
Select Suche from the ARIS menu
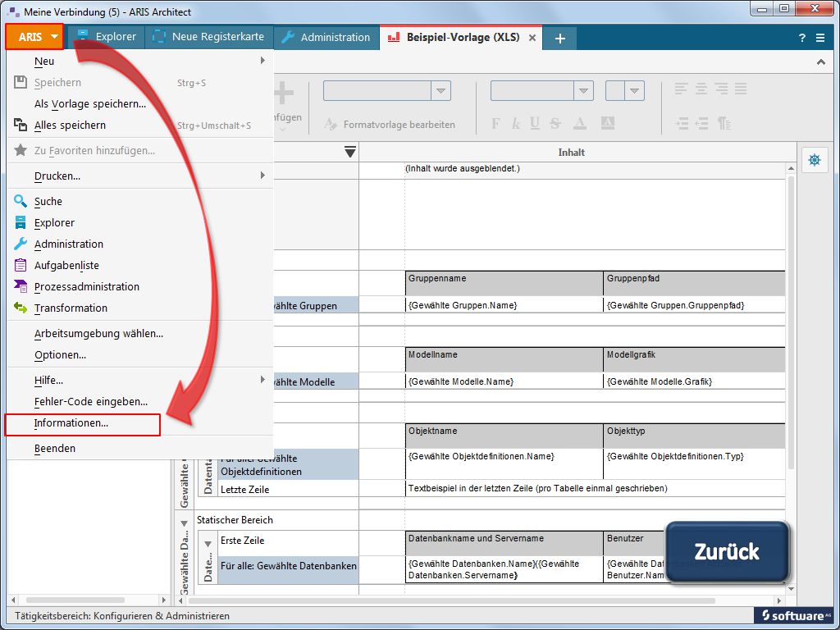click(x=139, y=202)
